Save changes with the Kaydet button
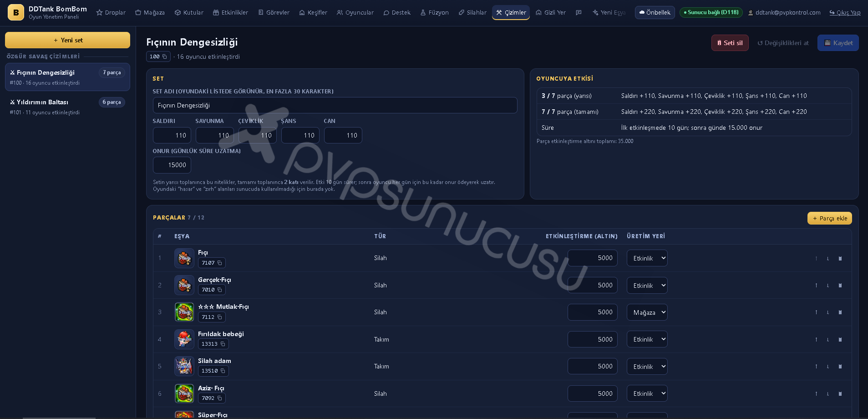868x419 pixels. (x=838, y=43)
